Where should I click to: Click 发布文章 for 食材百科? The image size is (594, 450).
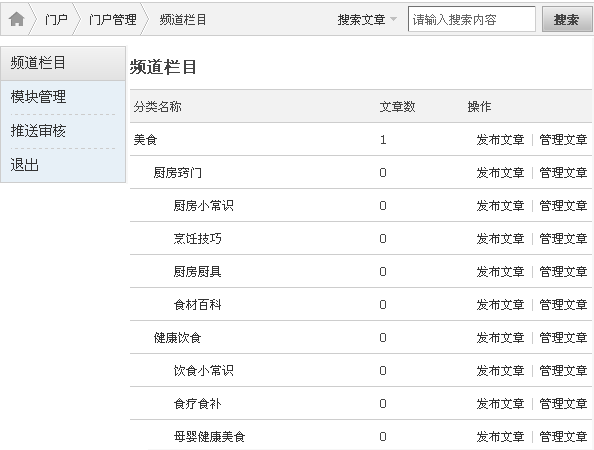pos(500,305)
